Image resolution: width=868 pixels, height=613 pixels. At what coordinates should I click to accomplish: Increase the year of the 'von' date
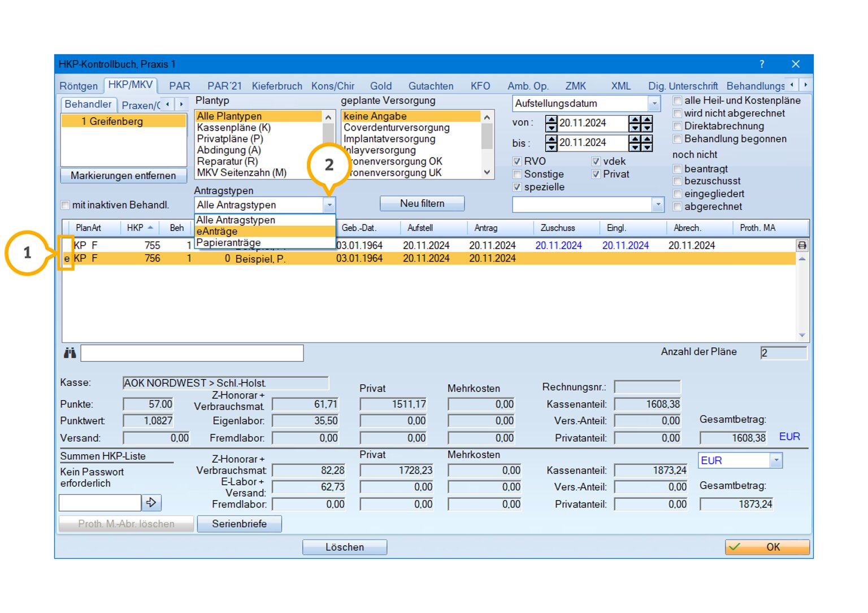click(x=648, y=120)
